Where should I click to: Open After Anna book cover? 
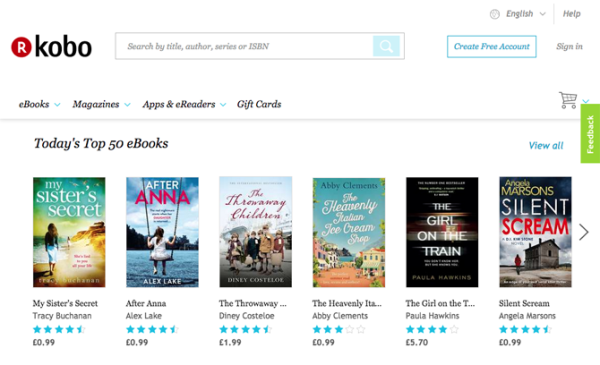(x=162, y=232)
